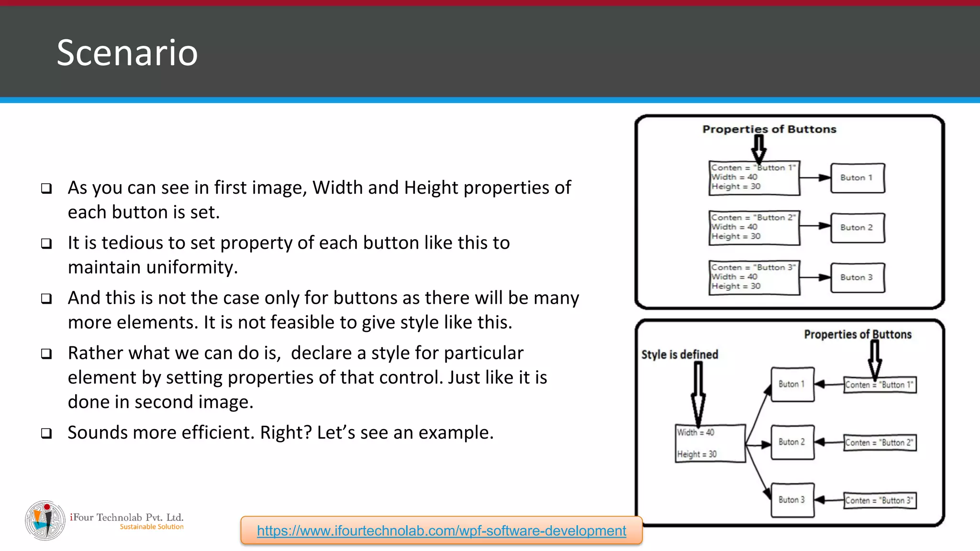Click down arrow under top 'Properties of Buttons'
This screenshot has height=551, width=980.
(759, 149)
